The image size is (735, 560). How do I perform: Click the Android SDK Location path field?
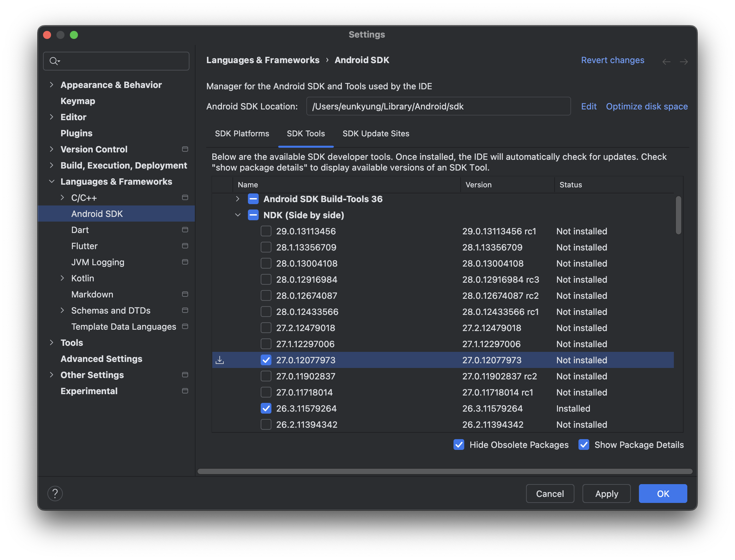click(x=438, y=106)
